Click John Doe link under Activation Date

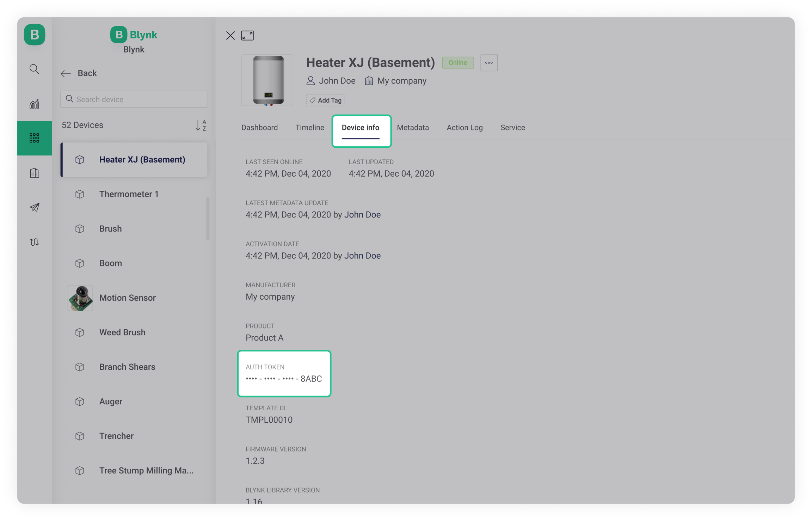(x=362, y=256)
